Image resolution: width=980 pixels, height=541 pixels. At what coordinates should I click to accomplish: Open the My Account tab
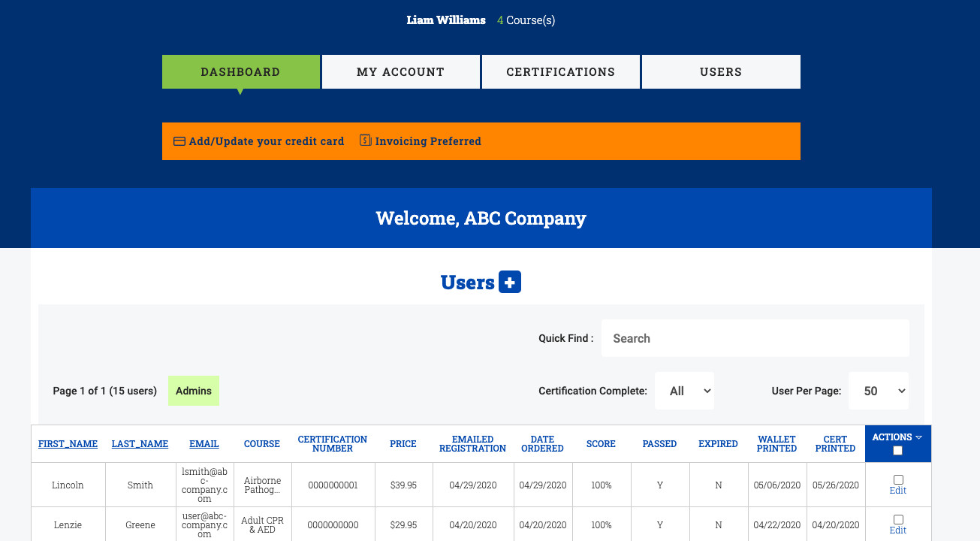pyautogui.click(x=401, y=72)
